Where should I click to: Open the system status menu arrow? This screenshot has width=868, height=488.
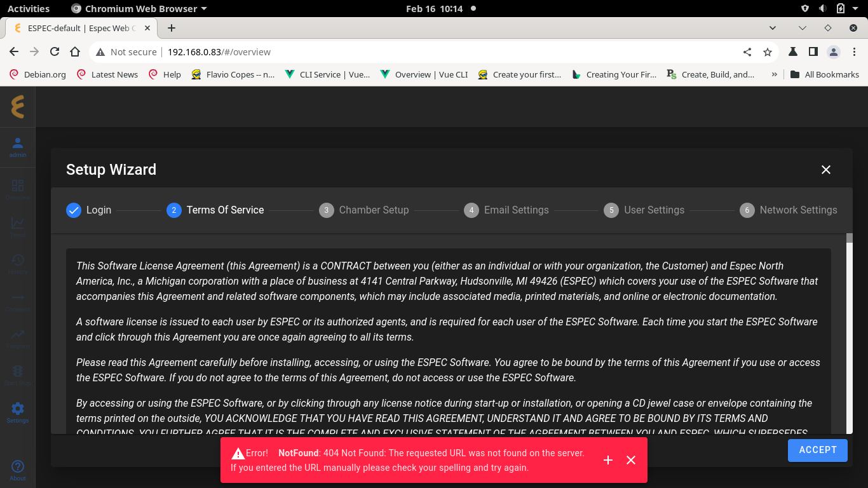click(856, 9)
